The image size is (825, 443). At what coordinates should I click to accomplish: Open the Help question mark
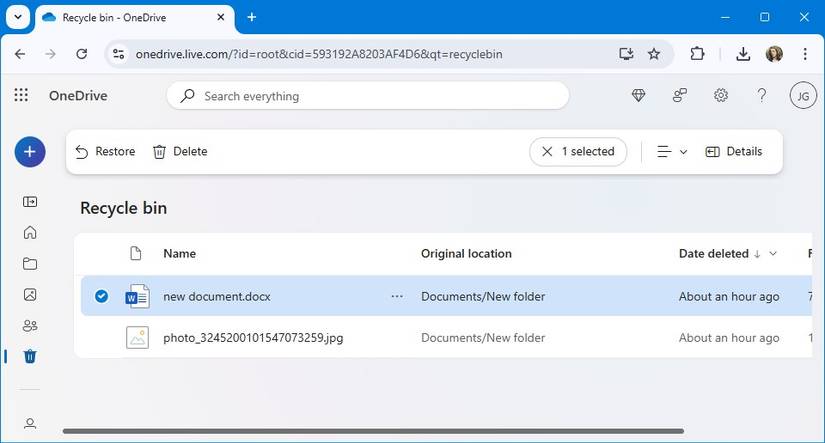point(761,95)
